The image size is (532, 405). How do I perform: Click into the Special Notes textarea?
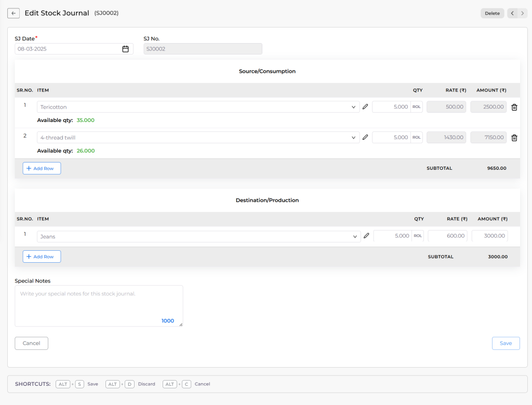(x=99, y=306)
